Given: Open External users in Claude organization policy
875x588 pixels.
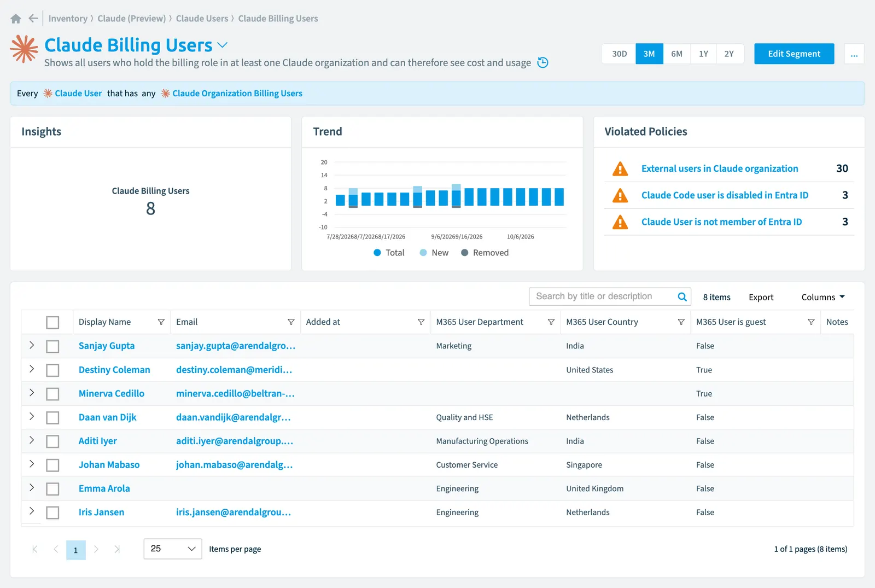Looking at the screenshot, I should 720,168.
